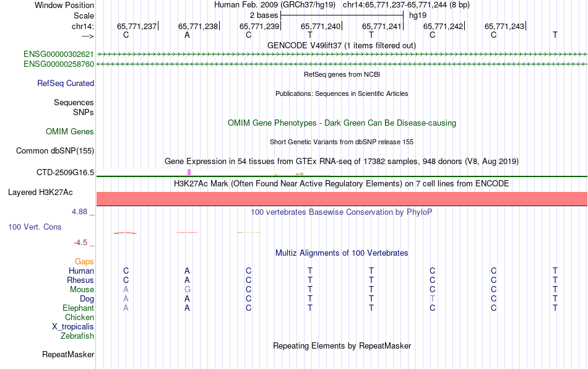588x369 pixels.
Task: Click Repeating Elements by RepeatMasker title
Action: [x=342, y=345]
